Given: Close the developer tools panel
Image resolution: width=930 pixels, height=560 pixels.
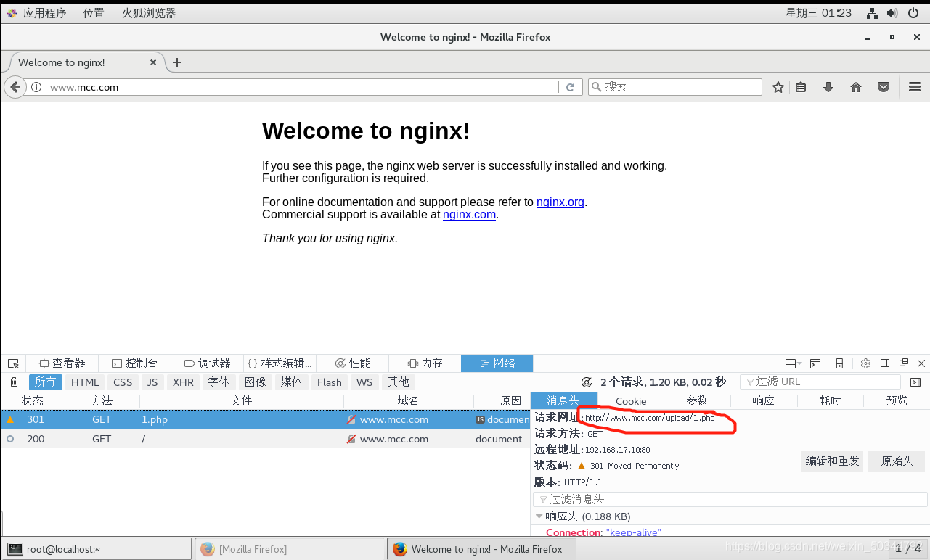Looking at the screenshot, I should pos(922,363).
